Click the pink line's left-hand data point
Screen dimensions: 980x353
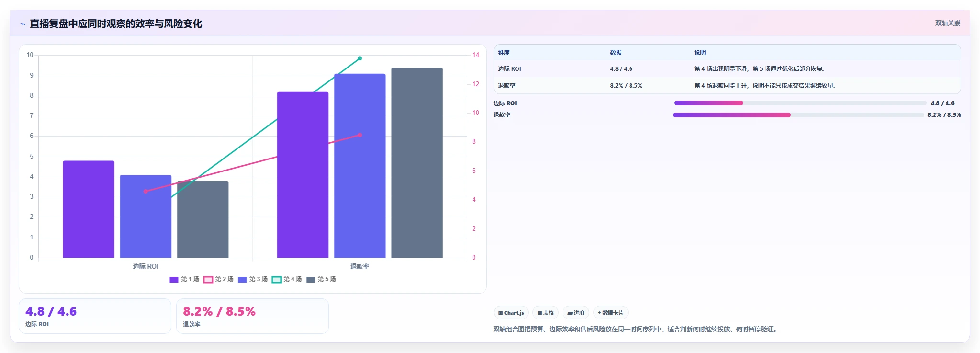click(x=146, y=191)
